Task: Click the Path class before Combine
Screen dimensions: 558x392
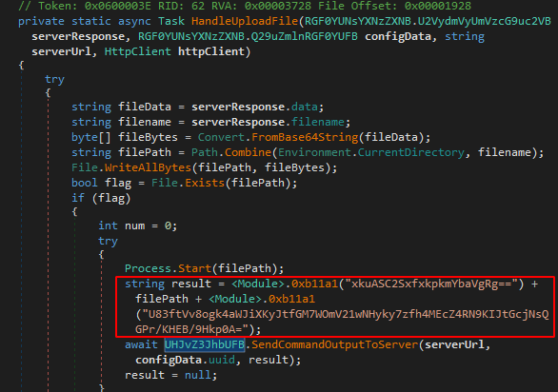Action: (x=205, y=153)
